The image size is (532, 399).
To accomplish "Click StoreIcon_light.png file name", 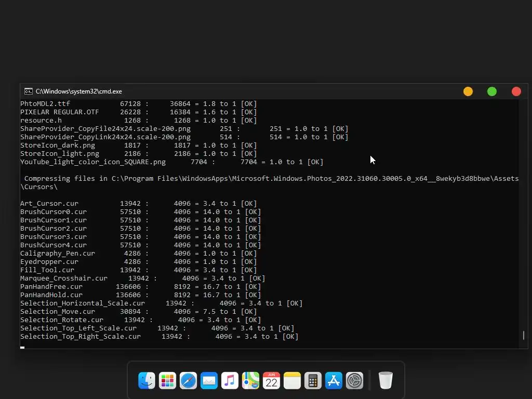I will [x=60, y=154].
